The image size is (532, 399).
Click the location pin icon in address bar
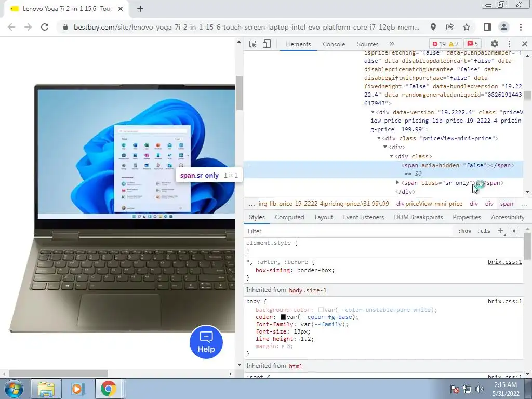[x=433, y=27]
